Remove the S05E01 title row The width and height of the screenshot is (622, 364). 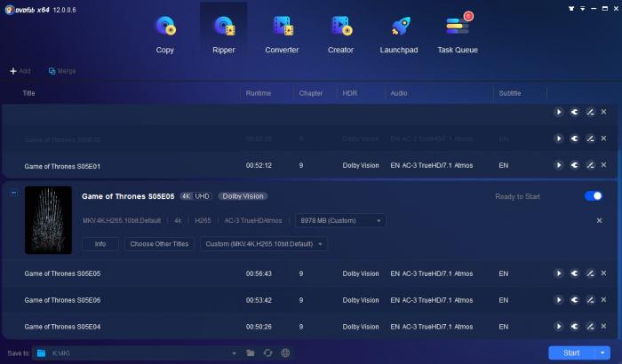click(x=603, y=165)
